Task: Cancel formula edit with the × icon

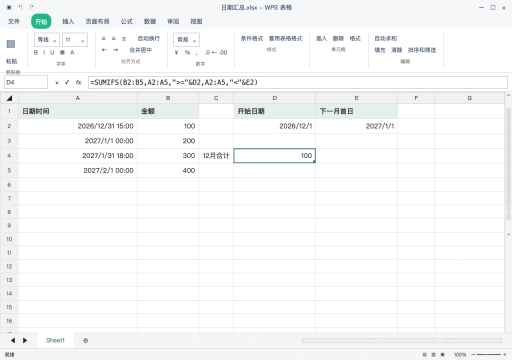Action: click(57, 82)
